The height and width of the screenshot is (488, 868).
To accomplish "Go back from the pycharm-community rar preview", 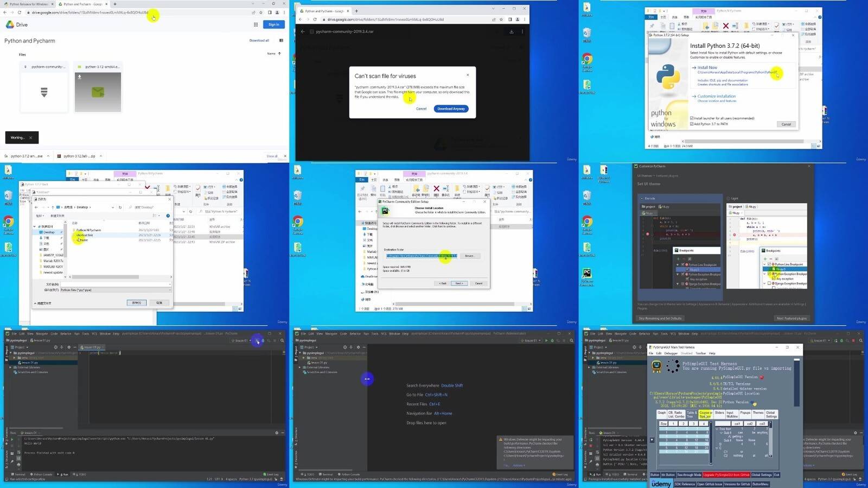I will click(x=303, y=31).
